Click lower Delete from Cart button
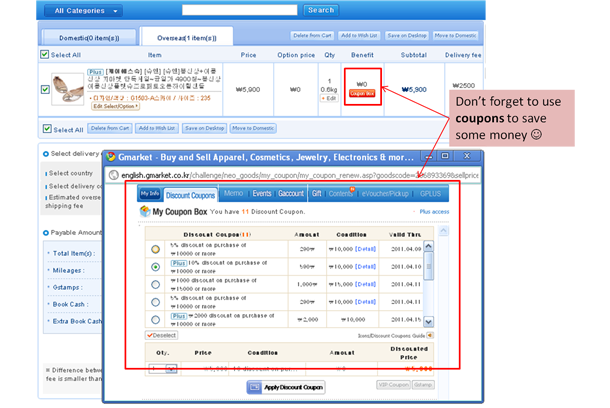Viewport: 610px width, 408px height. point(110,128)
